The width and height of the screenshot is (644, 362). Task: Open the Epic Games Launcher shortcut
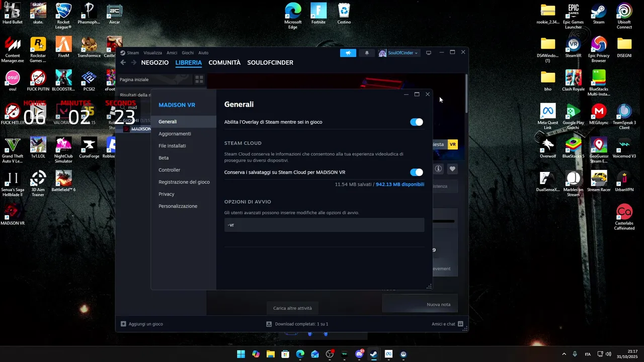pyautogui.click(x=573, y=17)
